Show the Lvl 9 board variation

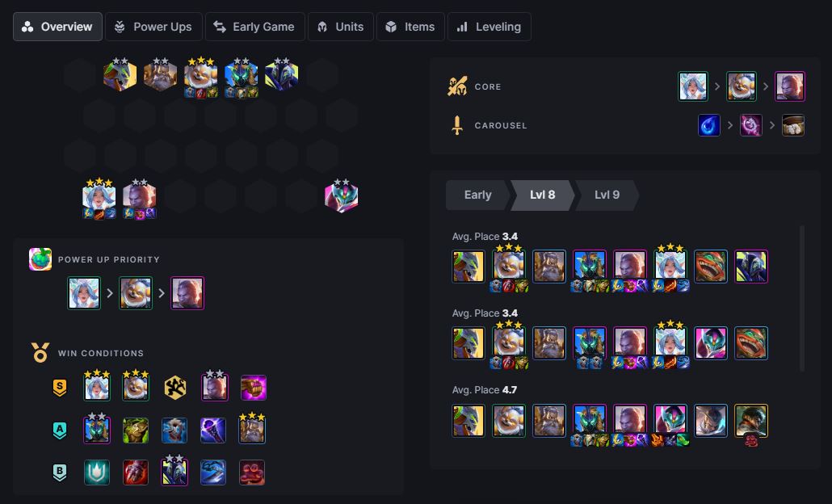pyautogui.click(x=607, y=195)
